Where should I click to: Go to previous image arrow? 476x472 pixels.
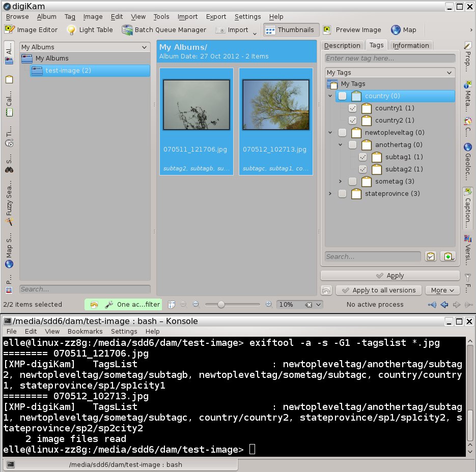point(444,305)
